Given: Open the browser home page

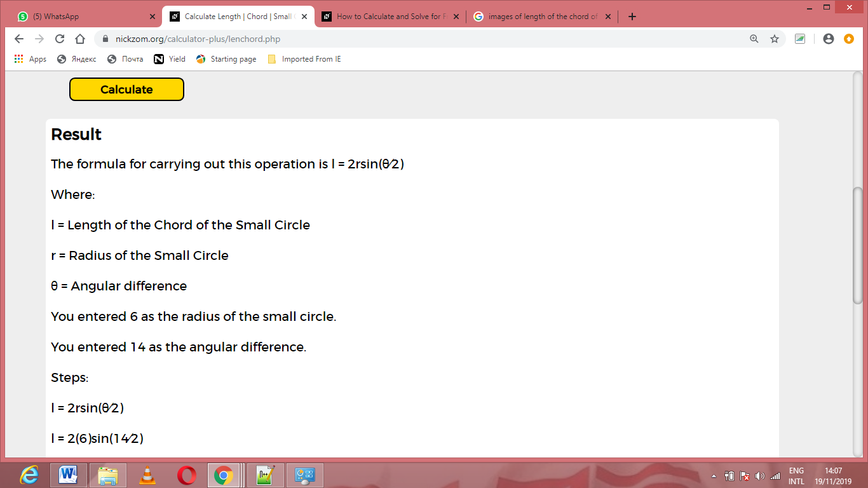Looking at the screenshot, I should [x=80, y=39].
